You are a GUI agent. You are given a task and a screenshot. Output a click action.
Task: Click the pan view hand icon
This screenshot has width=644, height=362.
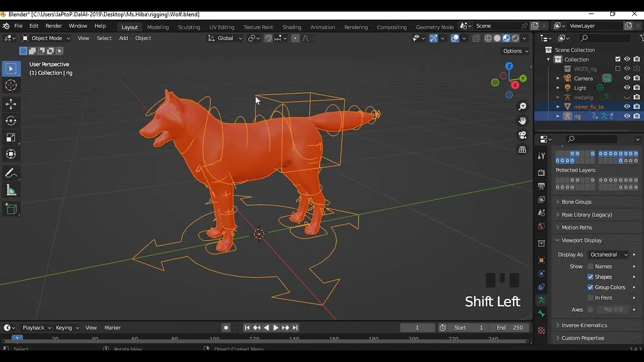pos(523,121)
